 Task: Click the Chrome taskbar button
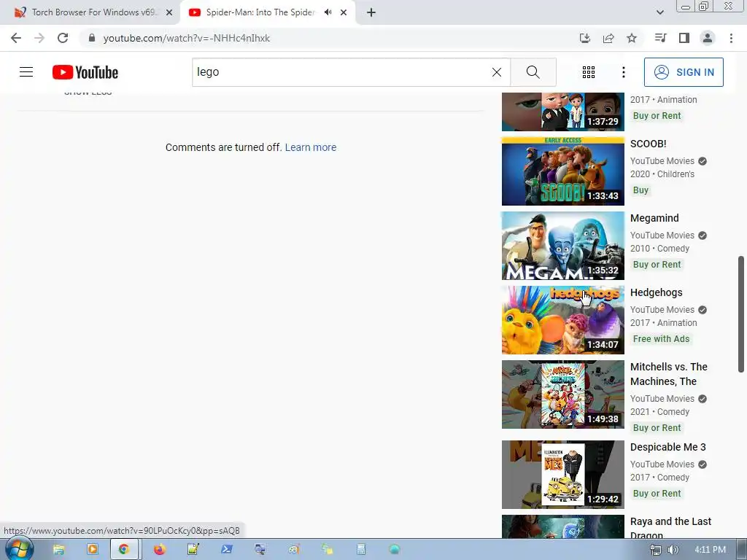[124, 550]
